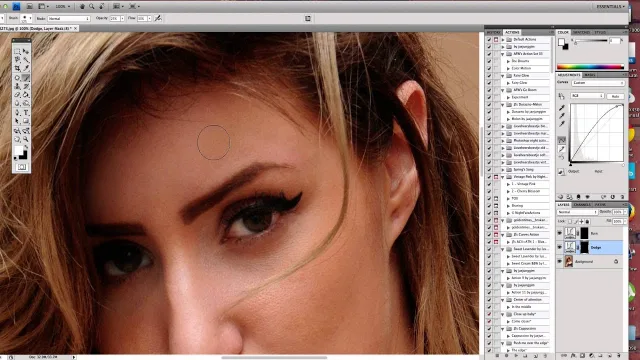The height and width of the screenshot is (360, 640).
Task: Select the Rectangular Marquee tool
Action: coord(17,51)
